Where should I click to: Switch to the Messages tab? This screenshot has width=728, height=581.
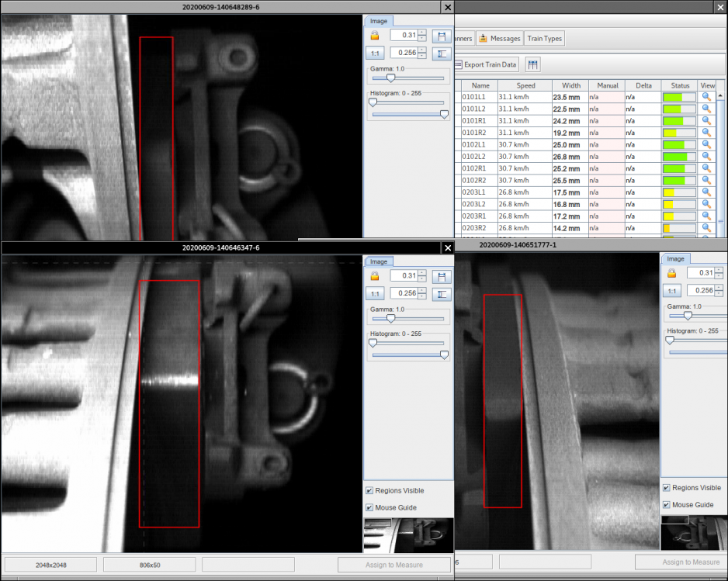[x=499, y=38]
